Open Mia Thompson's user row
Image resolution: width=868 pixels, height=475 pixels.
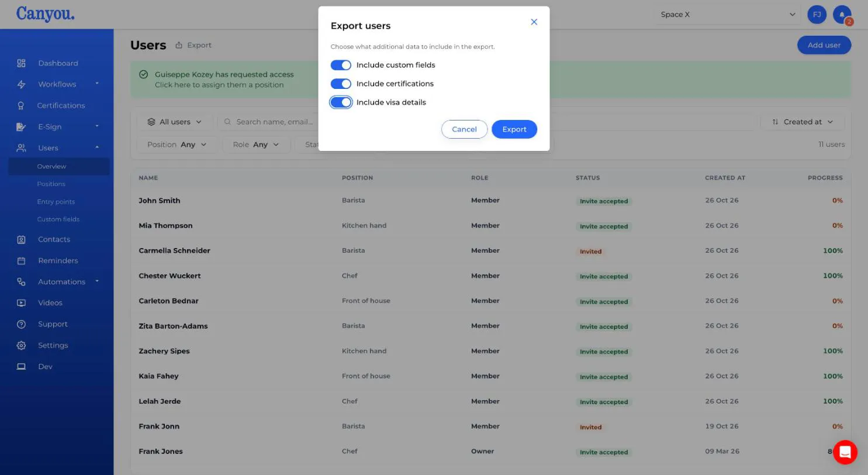point(490,226)
